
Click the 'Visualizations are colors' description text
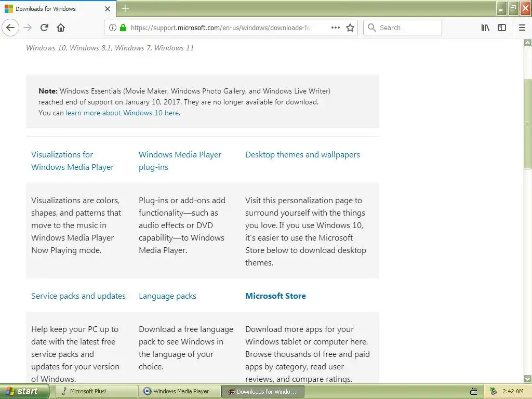click(76, 225)
